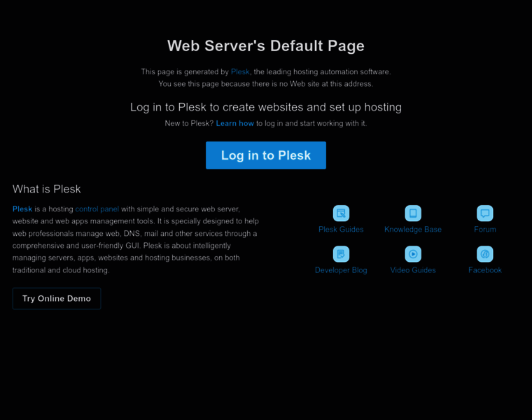Image resolution: width=532 pixels, height=420 pixels.
Task: Click the Try Online Demo button
Action: tap(57, 298)
